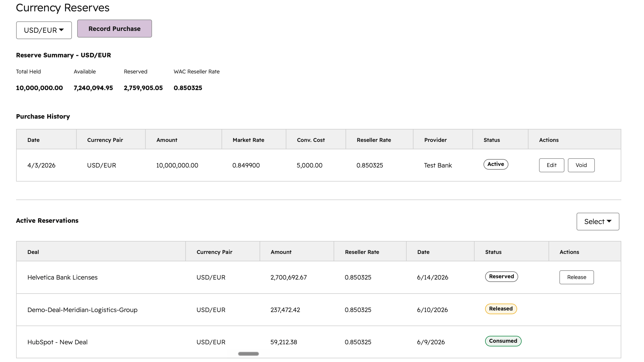
Task: Click the Active status badge
Action: click(496, 164)
